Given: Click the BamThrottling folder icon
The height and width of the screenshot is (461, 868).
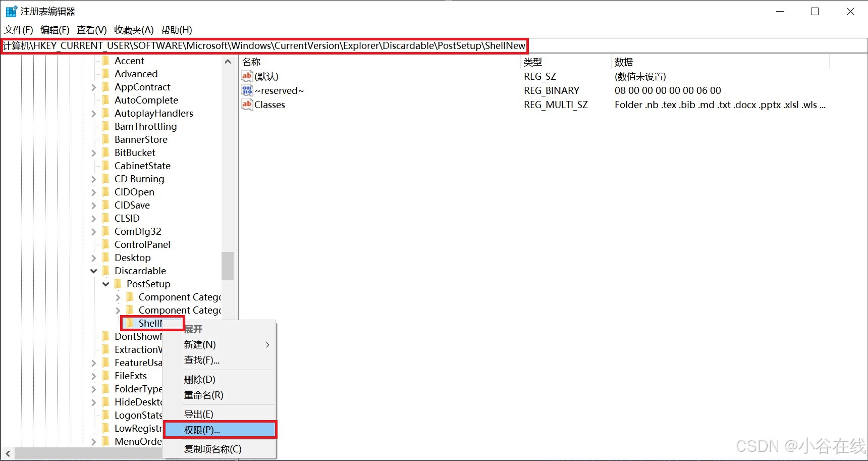Looking at the screenshot, I should pos(106,126).
